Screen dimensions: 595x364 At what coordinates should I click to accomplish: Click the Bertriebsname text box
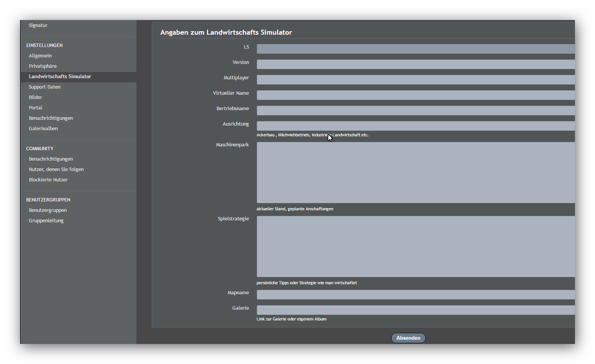415,111
